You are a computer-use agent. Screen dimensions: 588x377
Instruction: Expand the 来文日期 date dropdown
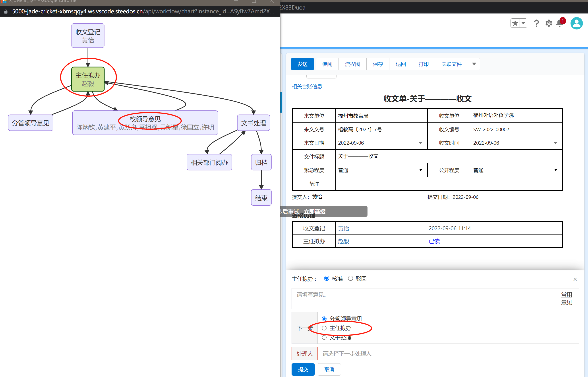[x=420, y=143]
